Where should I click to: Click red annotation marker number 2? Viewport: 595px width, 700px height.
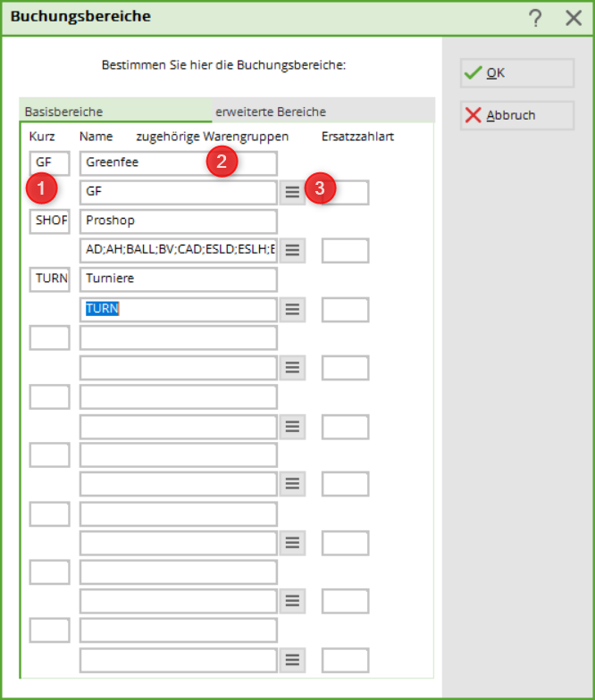[222, 162]
